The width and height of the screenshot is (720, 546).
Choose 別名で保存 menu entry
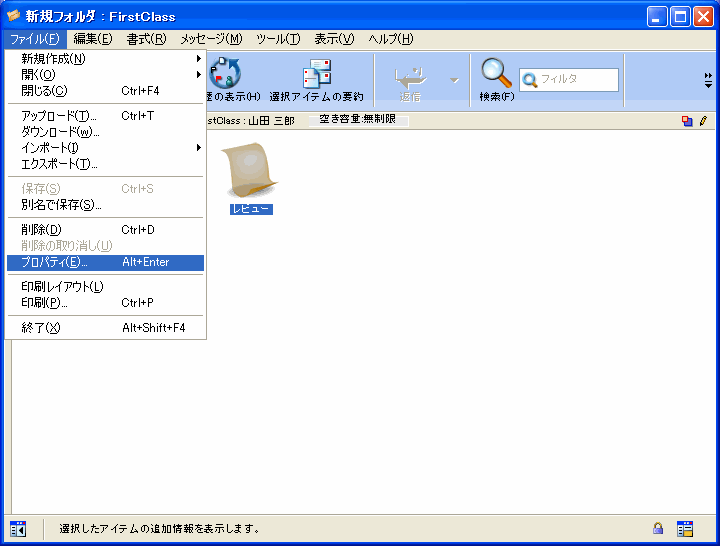pyautogui.click(x=61, y=205)
